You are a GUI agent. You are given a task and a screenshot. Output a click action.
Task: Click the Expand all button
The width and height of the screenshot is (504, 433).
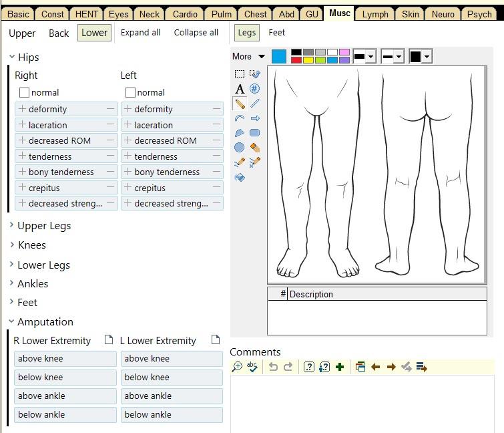[x=140, y=33]
